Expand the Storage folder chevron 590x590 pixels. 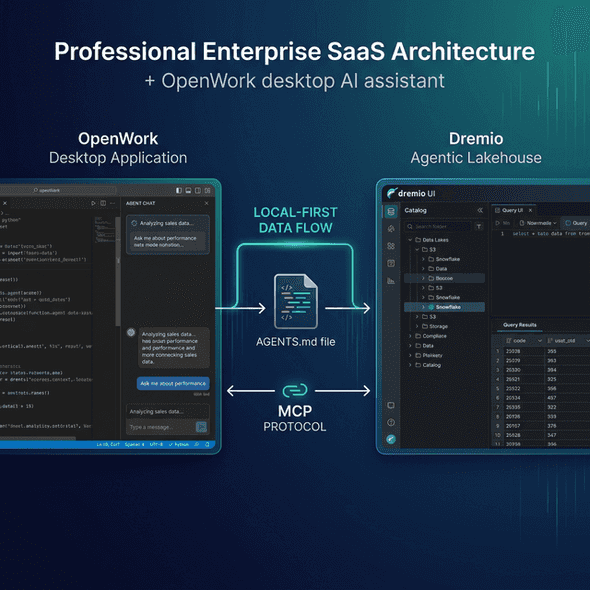click(417, 326)
